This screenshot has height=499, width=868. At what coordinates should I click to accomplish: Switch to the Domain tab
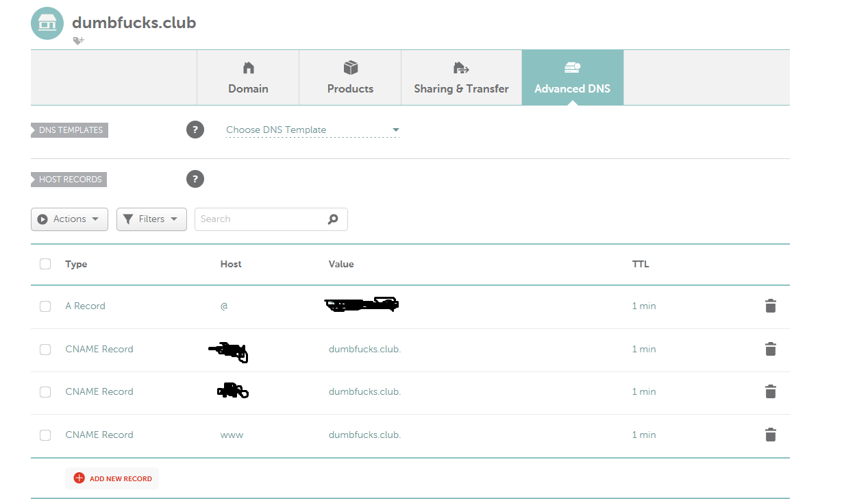[248, 77]
